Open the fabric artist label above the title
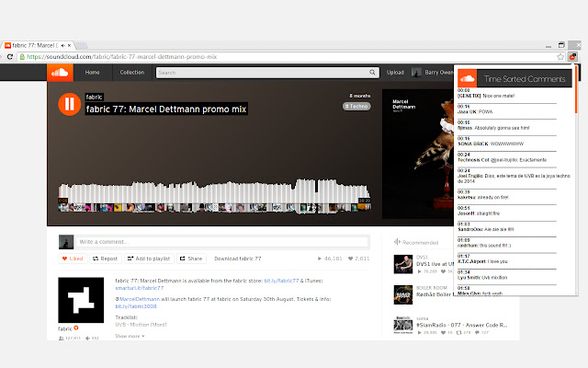 point(94,97)
